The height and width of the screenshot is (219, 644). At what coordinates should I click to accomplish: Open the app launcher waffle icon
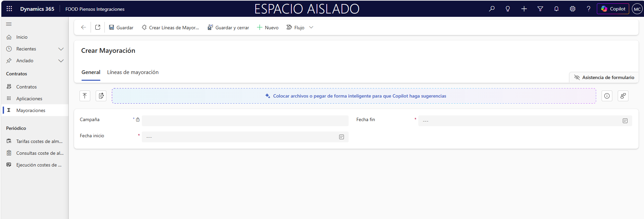click(x=9, y=9)
